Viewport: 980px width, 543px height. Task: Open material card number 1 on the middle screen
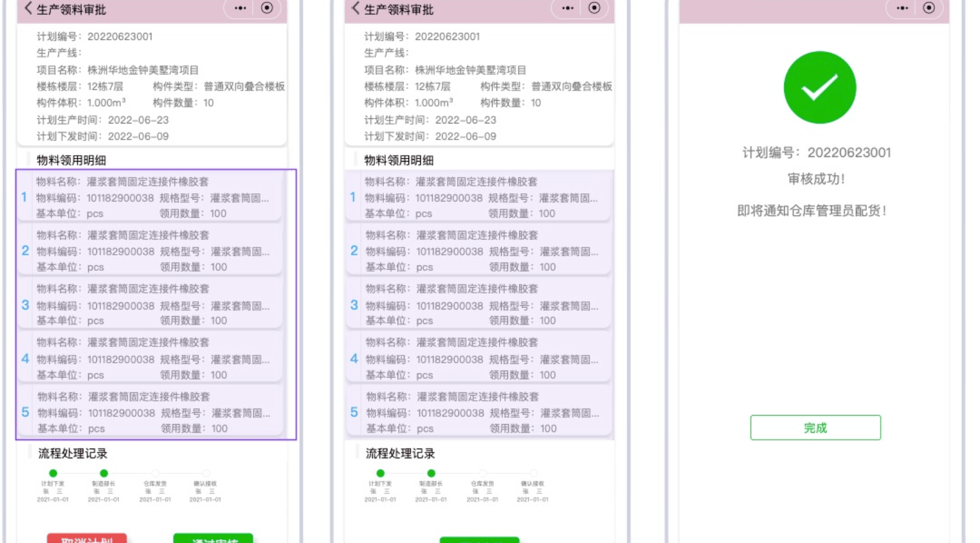(478, 197)
